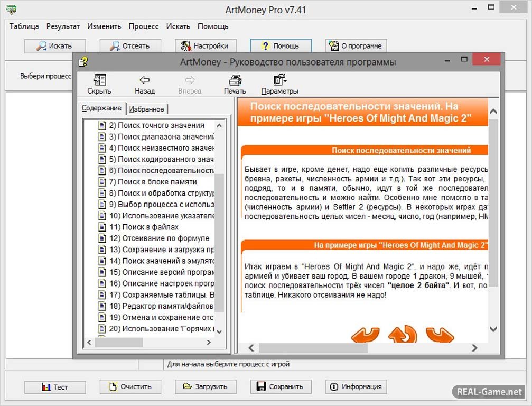Image resolution: width=532 pixels, height=406 pixels.
Task: Click the Информация button
Action: coord(356,387)
